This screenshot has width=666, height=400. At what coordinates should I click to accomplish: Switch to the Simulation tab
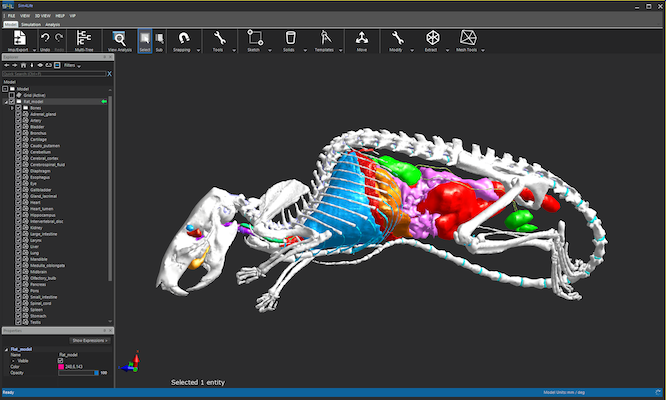point(34,24)
